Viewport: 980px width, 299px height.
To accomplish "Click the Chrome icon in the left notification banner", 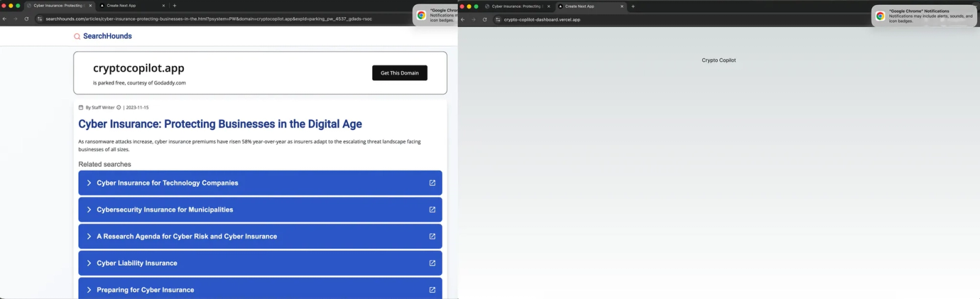I will (421, 15).
